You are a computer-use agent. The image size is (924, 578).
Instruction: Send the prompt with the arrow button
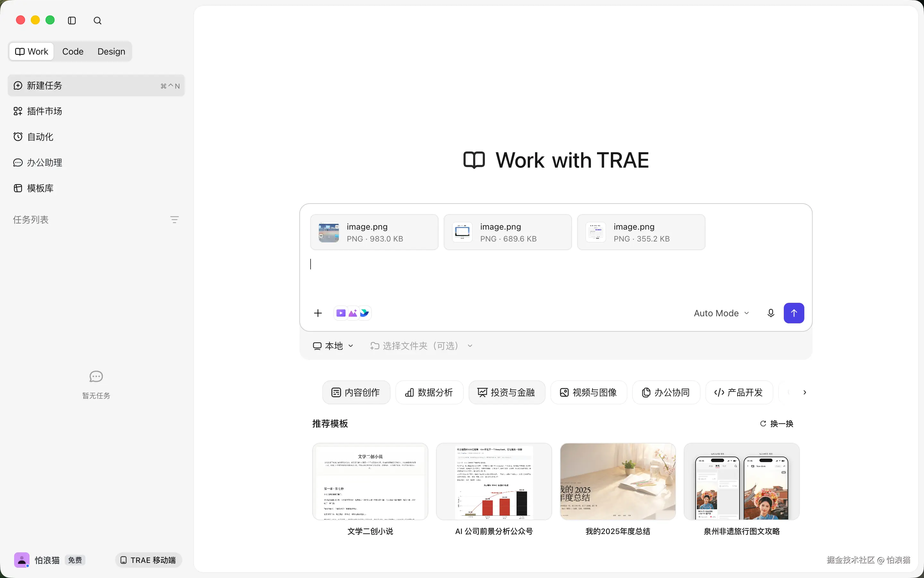pyautogui.click(x=794, y=313)
